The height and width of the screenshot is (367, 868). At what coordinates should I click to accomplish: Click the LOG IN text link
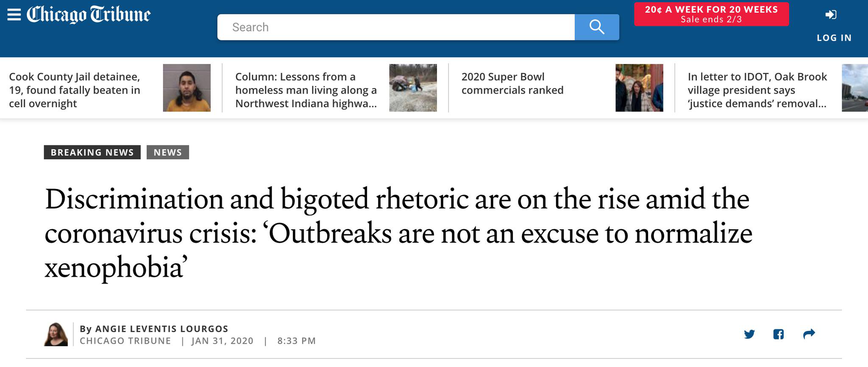834,38
